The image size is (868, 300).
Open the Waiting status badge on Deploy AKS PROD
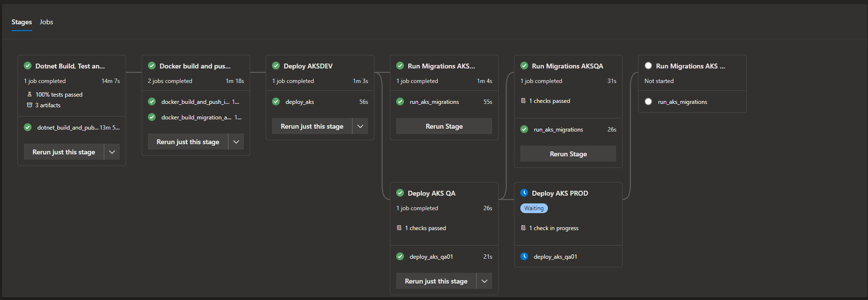(534, 208)
